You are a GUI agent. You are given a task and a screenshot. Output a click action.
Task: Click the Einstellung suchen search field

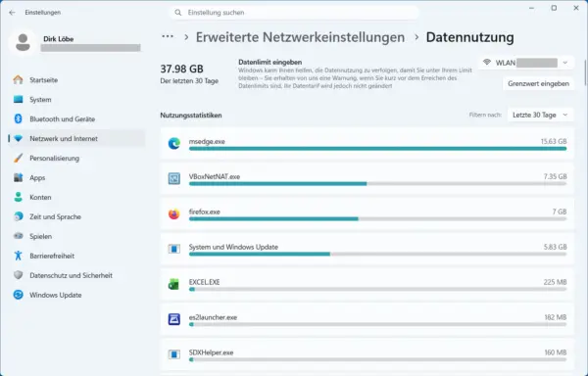tap(294, 13)
